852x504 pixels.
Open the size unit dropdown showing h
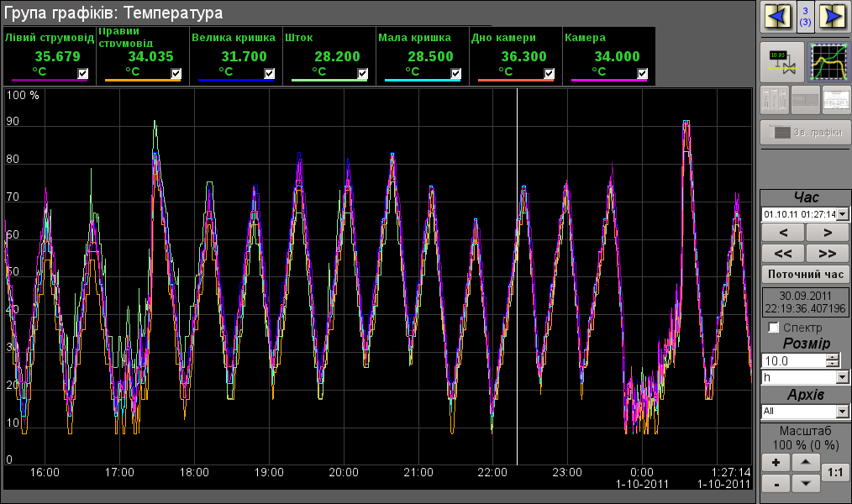pos(843,378)
